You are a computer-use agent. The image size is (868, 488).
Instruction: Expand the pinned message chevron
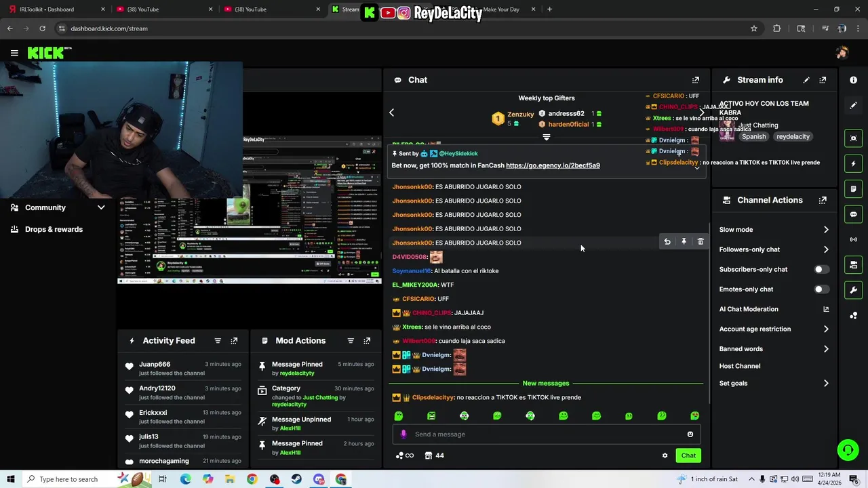pos(696,167)
